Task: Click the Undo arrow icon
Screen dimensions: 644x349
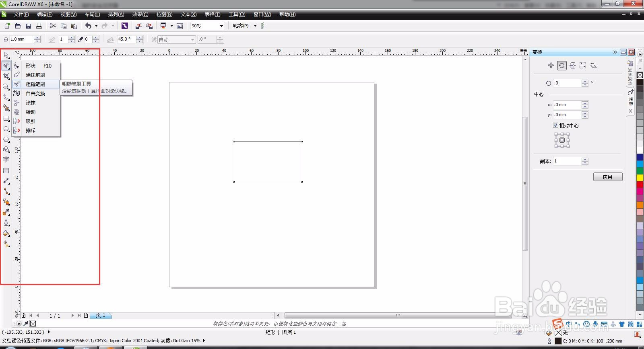Action: click(88, 26)
